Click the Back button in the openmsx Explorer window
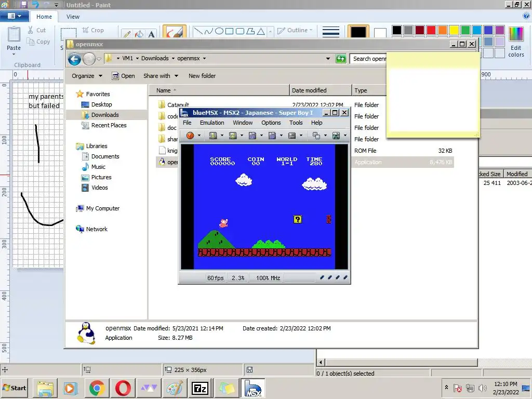Image resolution: width=532 pixels, height=399 pixels. (74, 59)
